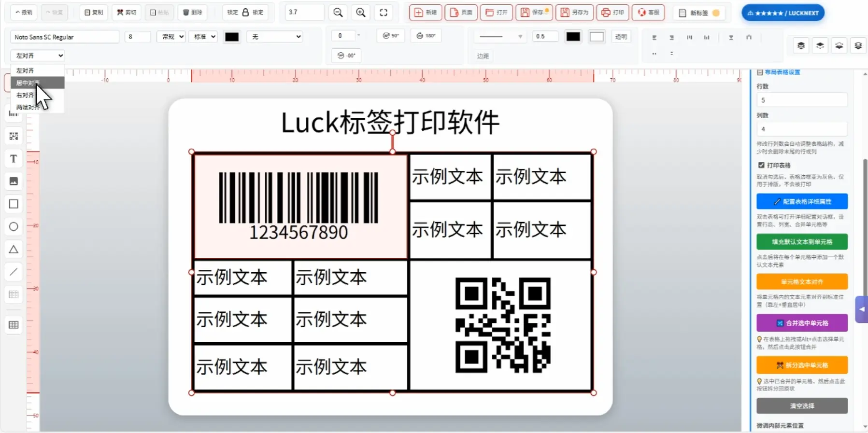Collapse the right side panel arrow tab
868x433 pixels.
pos(861,309)
